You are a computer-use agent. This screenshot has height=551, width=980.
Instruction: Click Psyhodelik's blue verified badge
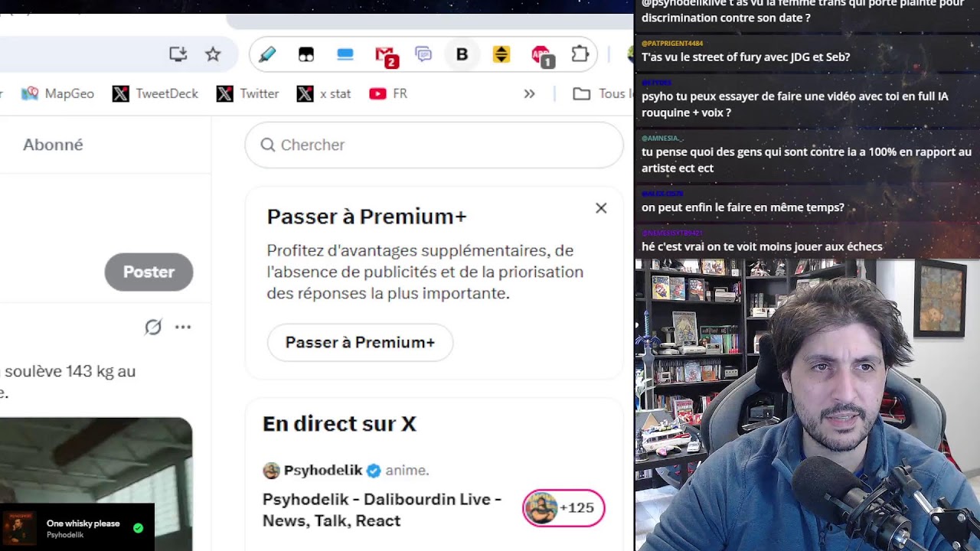[x=374, y=470]
